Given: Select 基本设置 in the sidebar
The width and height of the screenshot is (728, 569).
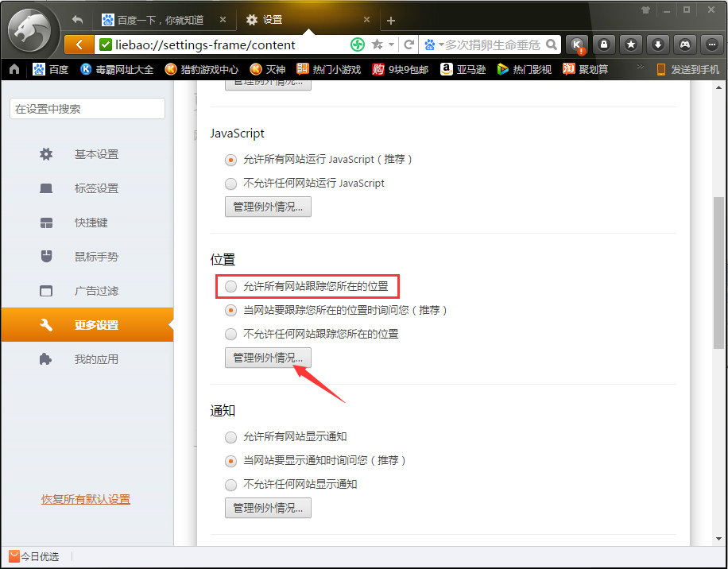Looking at the screenshot, I should click(95, 154).
